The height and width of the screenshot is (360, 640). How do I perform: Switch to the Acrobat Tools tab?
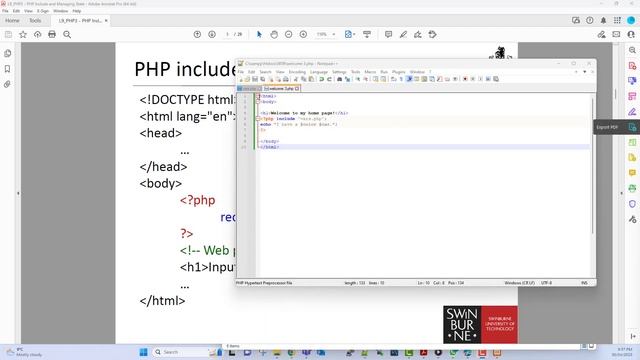35,20
